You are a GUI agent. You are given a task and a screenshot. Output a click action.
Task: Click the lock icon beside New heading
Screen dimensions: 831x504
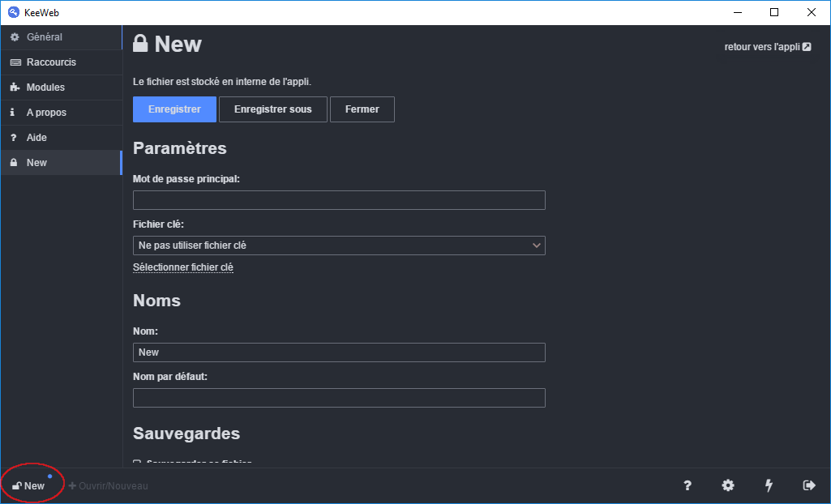pos(141,44)
